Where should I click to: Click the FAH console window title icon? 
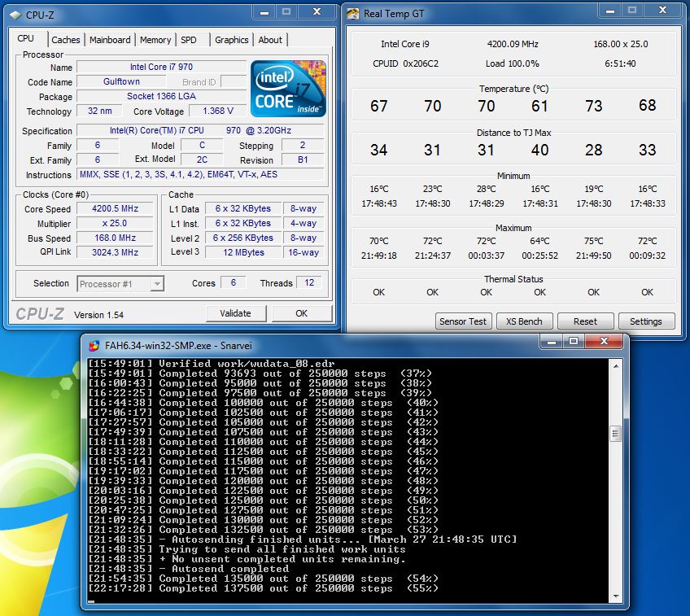94,345
